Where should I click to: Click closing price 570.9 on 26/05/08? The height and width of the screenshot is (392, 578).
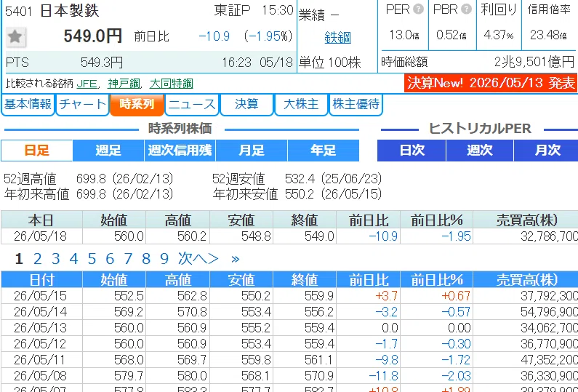point(319,376)
